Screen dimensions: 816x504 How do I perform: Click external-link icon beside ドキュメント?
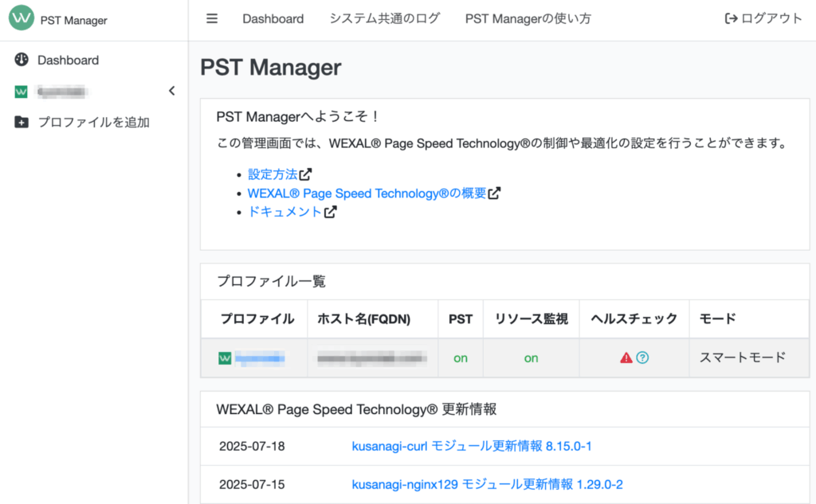pos(331,212)
